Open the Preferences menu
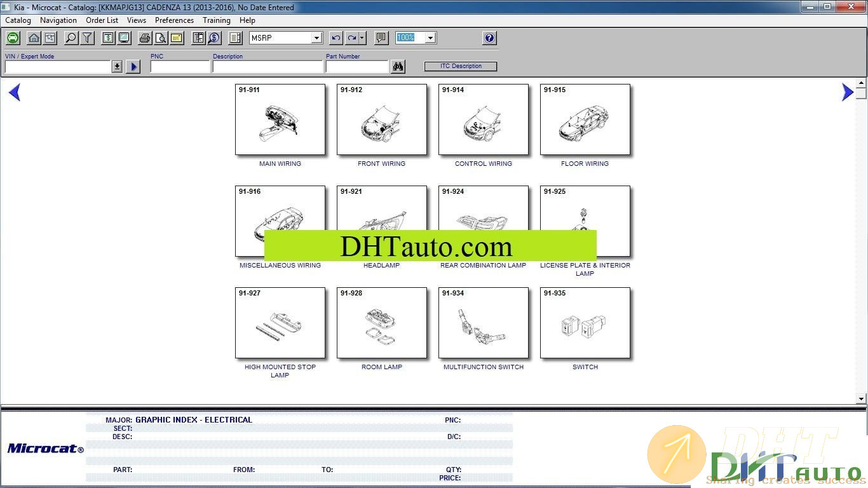This screenshot has width=868, height=488. click(x=175, y=20)
